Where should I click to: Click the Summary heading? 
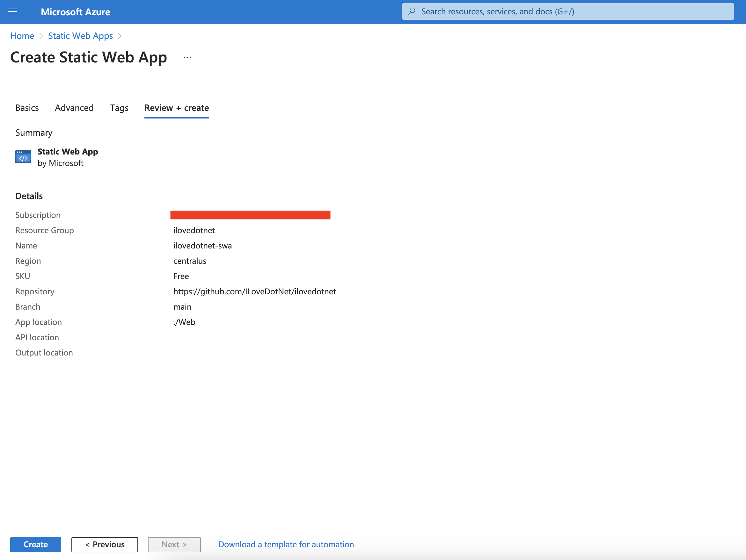[34, 133]
